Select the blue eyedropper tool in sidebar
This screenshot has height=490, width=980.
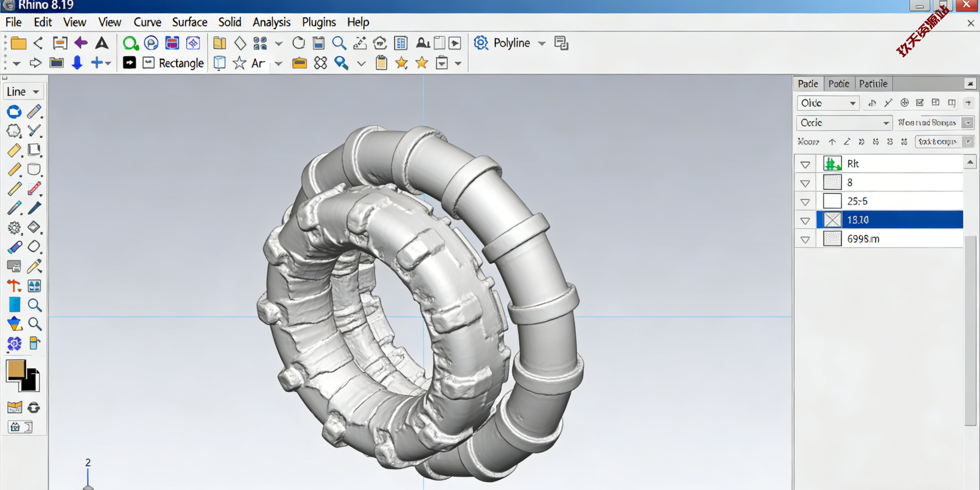[x=15, y=247]
